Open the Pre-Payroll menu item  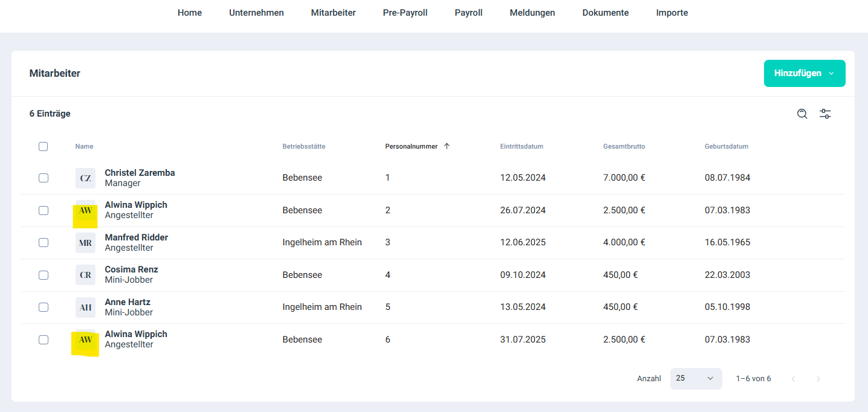coord(405,13)
